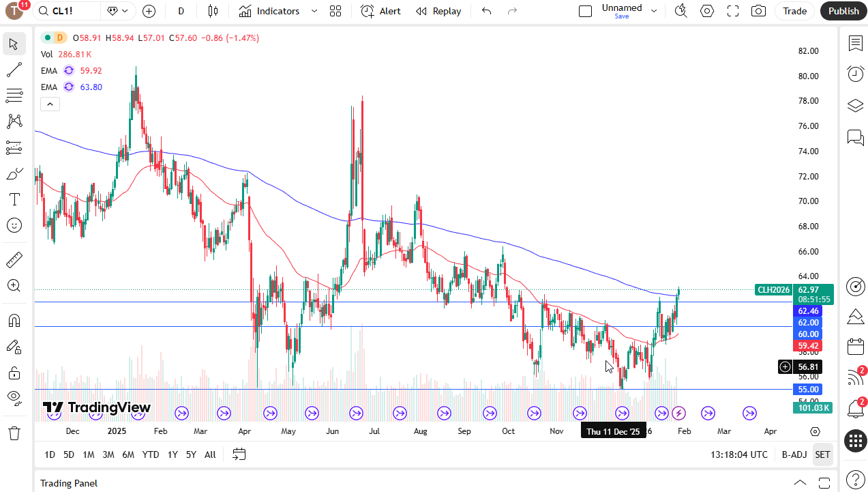This screenshot has width=868, height=492.
Task: Open the object tree layers panel
Action: coord(855,106)
